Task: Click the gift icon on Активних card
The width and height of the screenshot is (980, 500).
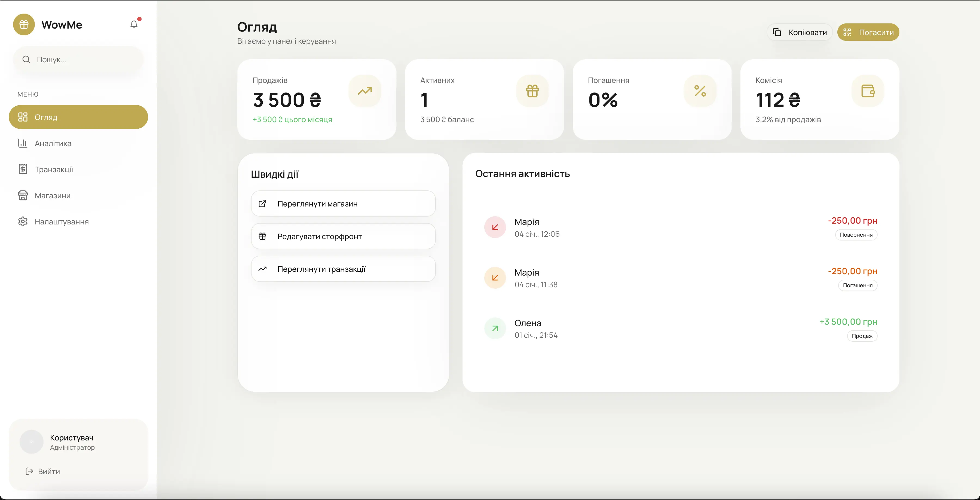Action: coord(532,91)
